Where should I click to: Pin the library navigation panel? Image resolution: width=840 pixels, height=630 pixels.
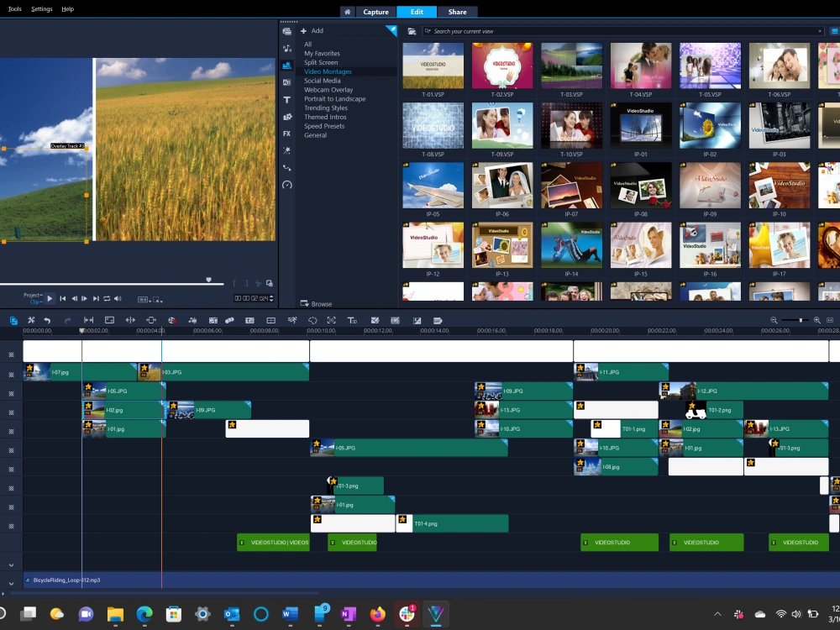pos(392,30)
